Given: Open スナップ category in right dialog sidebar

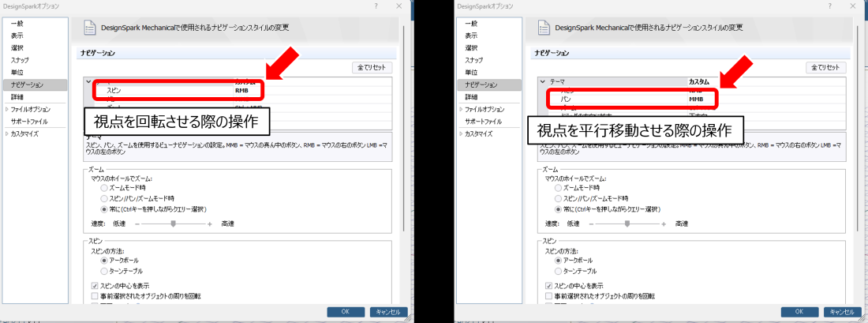Looking at the screenshot, I should click(476, 60).
